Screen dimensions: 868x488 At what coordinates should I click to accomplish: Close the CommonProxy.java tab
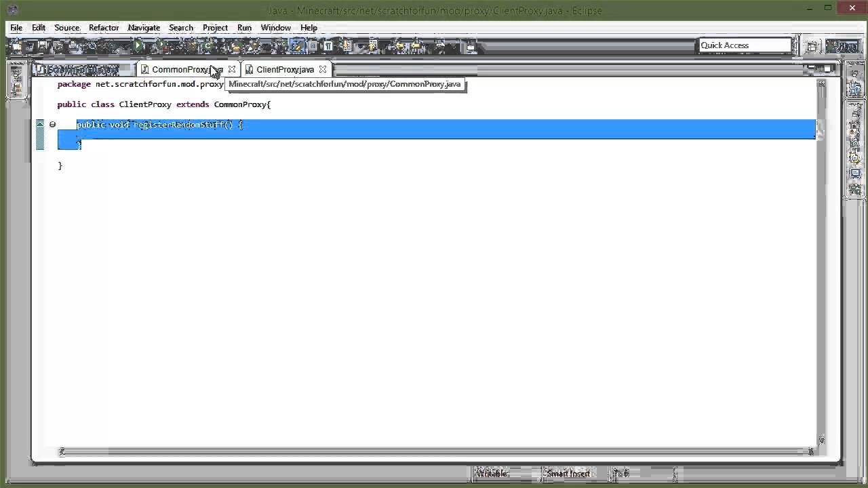232,69
